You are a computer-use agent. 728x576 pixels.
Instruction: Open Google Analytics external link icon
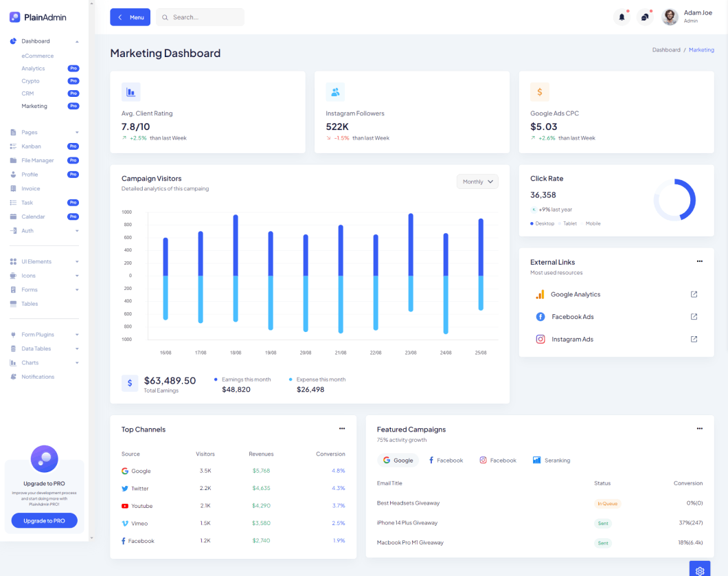click(x=694, y=294)
